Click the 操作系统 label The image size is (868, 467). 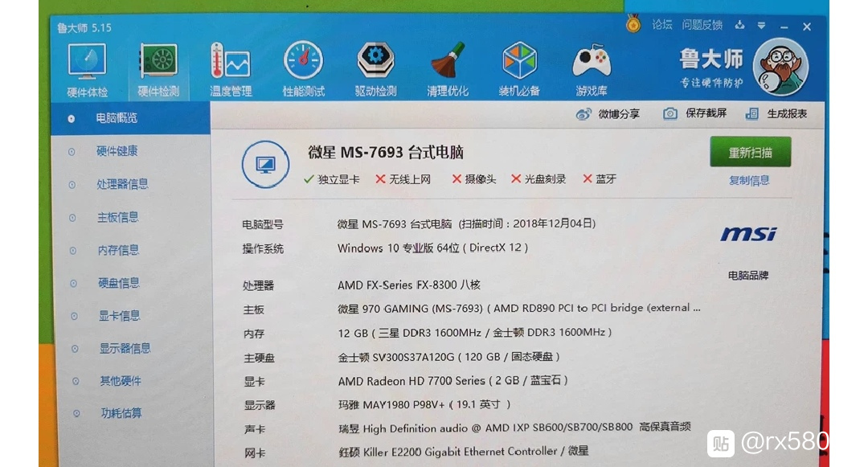tap(263, 249)
